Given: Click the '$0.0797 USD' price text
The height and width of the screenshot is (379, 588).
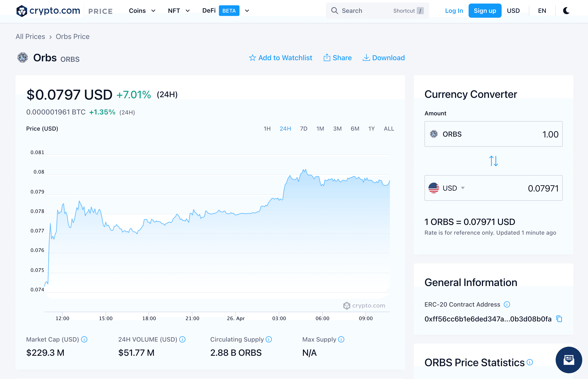Looking at the screenshot, I should 69,95.
